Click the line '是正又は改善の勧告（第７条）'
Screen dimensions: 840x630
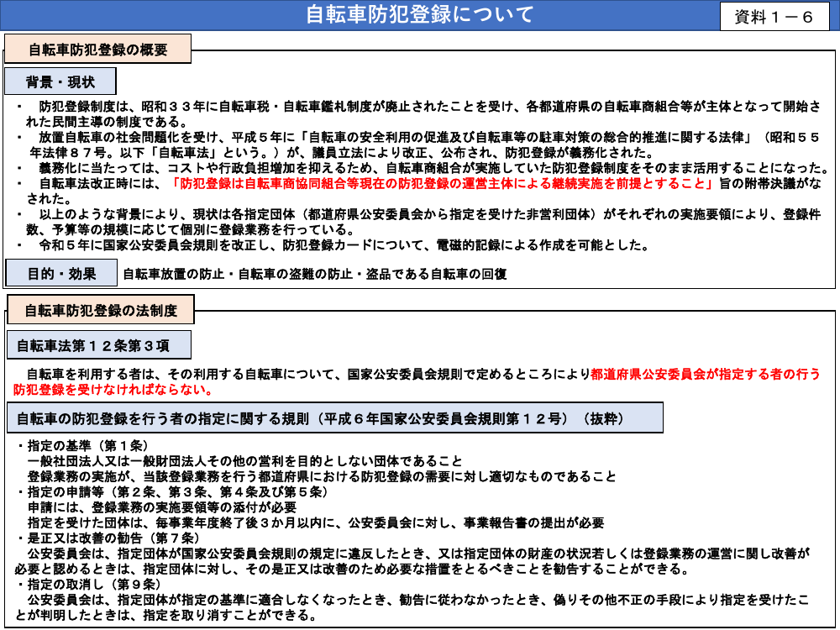[x=108, y=538]
